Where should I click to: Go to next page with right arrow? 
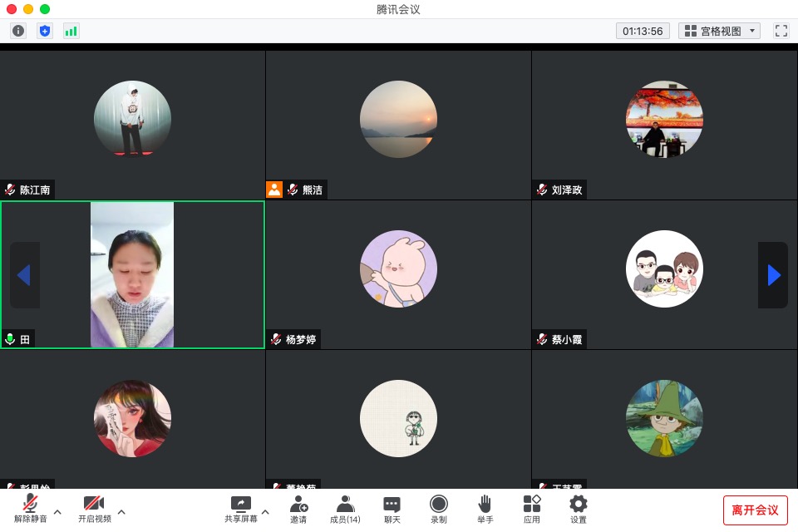click(774, 275)
